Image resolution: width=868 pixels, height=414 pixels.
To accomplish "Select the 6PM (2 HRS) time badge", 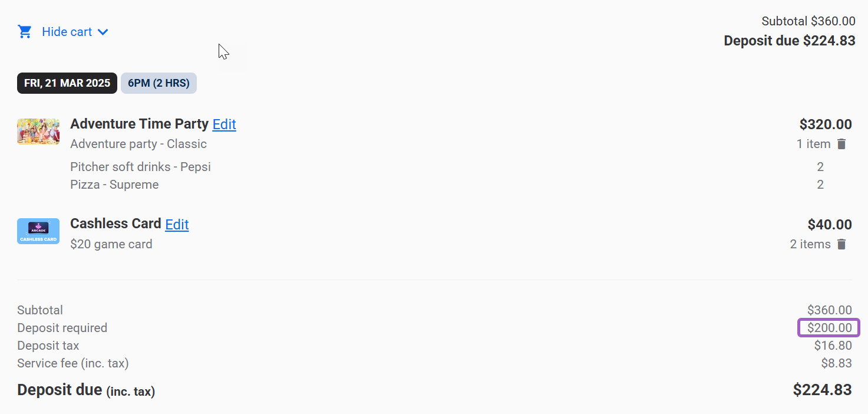I will (x=159, y=83).
